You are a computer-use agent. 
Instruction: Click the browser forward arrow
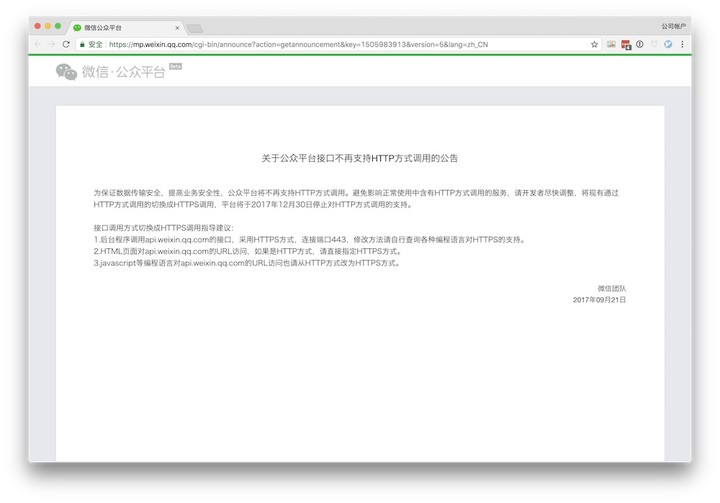52,44
